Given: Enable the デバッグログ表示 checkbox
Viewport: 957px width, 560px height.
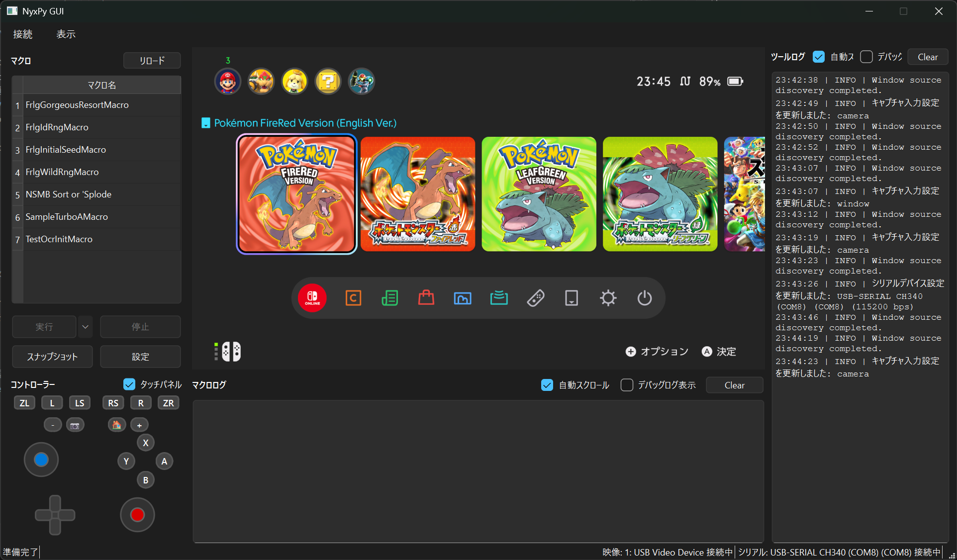Looking at the screenshot, I should tap(627, 385).
